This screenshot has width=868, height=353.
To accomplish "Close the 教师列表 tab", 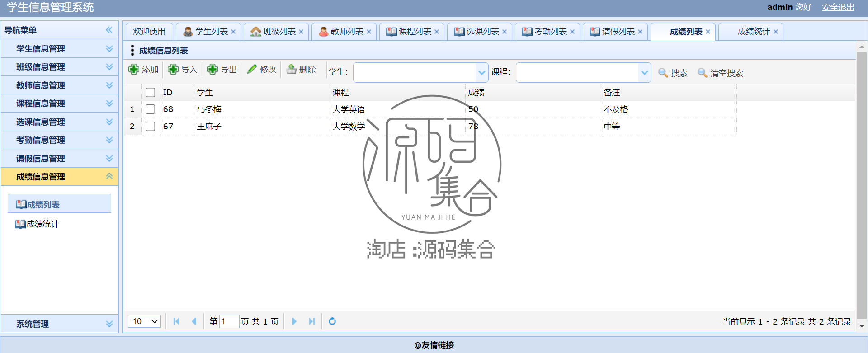I will point(369,32).
